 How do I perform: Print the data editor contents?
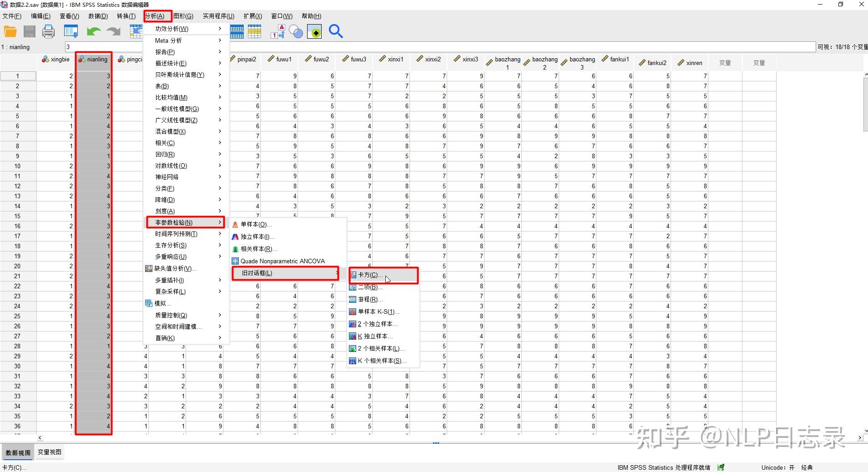click(48, 31)
